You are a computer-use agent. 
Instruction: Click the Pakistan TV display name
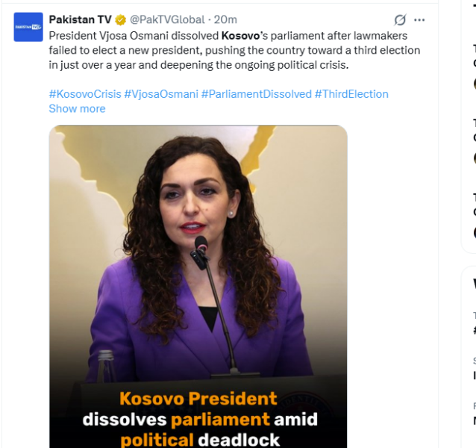(80, 19)
